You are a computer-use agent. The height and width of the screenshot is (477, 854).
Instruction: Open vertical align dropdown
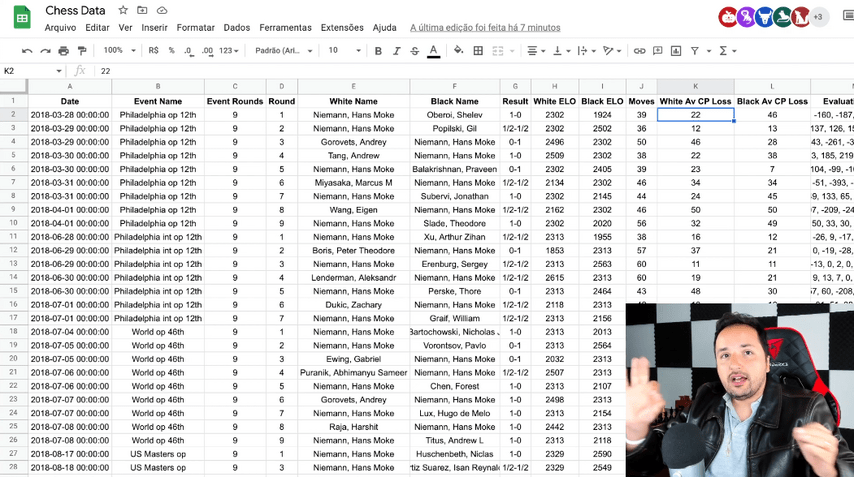point(561,51)
